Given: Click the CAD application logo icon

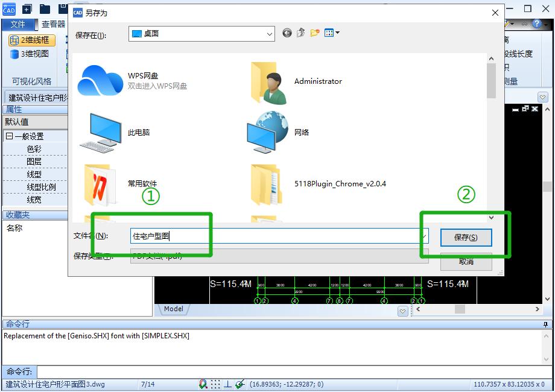Looking at the screenshot, I should 8,10.
